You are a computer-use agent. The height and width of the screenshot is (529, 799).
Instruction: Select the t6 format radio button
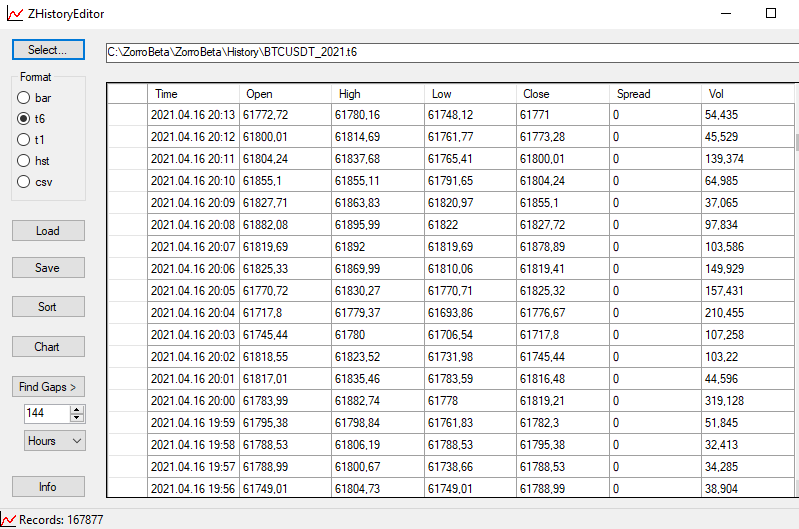(24, 119)
